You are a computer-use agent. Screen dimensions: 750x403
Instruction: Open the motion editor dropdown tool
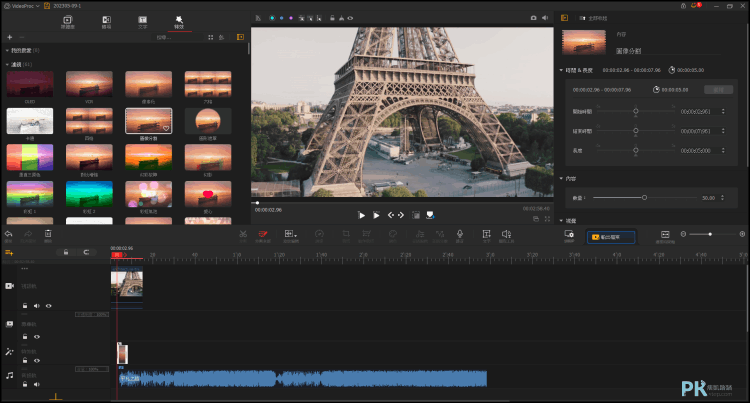tap(291, 234)
